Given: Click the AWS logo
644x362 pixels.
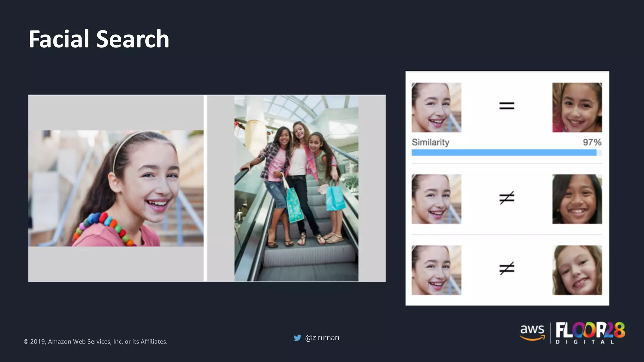Looking at the screenshot, I should [532, 332].
